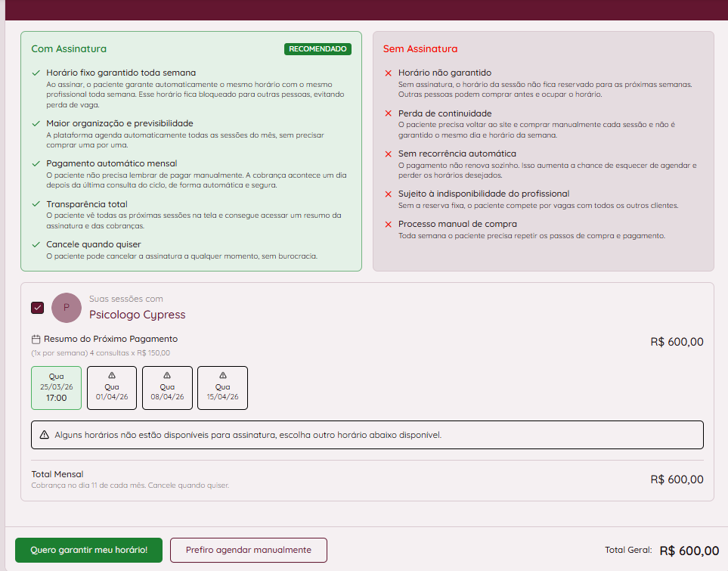This screenshot has height=571, width=728.
Task: Choose 'Prefiro agendar manualmente' option
Action: point(248,550)
